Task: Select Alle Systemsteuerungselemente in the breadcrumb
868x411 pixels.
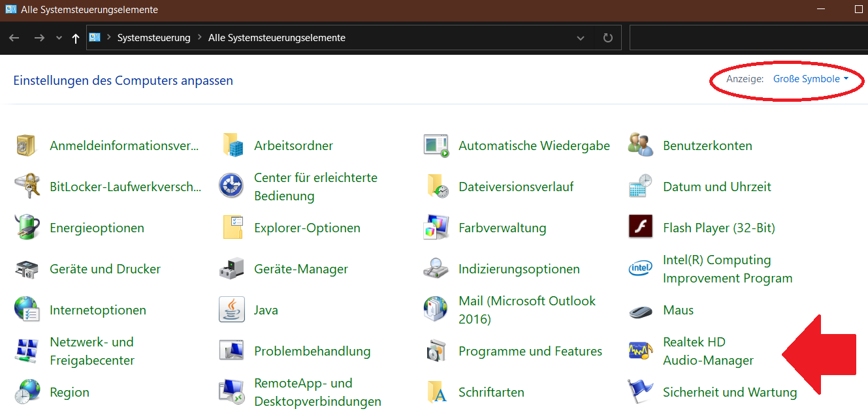Action: (276, 37)
